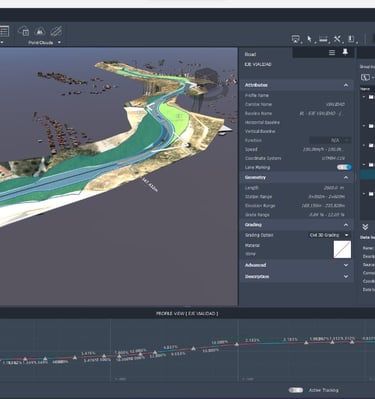
Task: Click the Name column header in the explorer panel
Action: click(365, 89)
